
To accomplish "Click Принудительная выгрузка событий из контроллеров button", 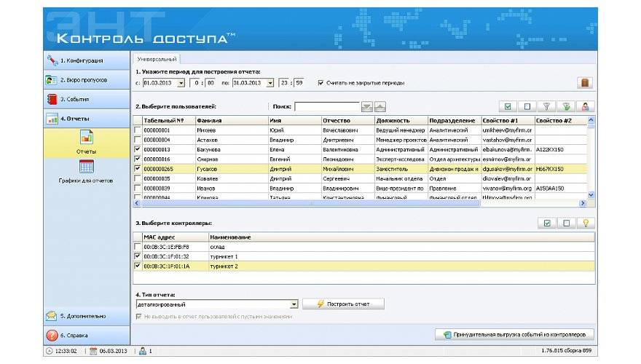I will [514, 335].
